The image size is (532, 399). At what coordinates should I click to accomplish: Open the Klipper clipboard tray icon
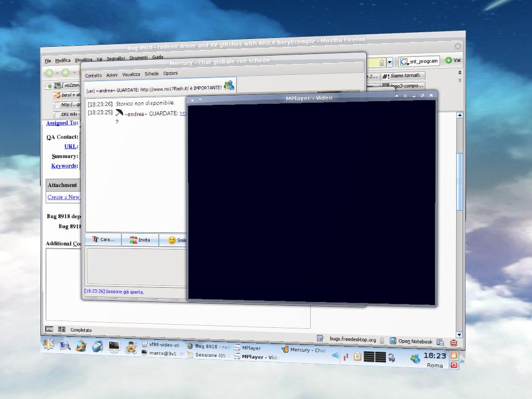(x=357, y=356)
